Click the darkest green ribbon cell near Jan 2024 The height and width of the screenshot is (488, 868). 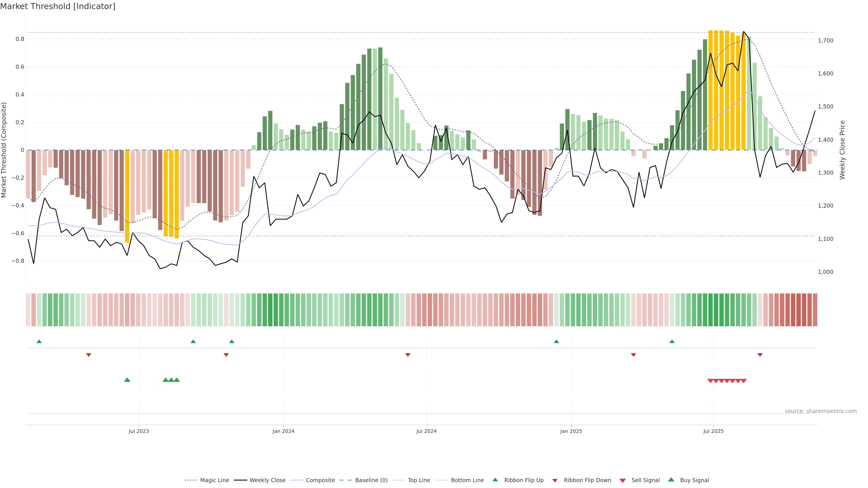pyautogui.click(x=270, y=310)
